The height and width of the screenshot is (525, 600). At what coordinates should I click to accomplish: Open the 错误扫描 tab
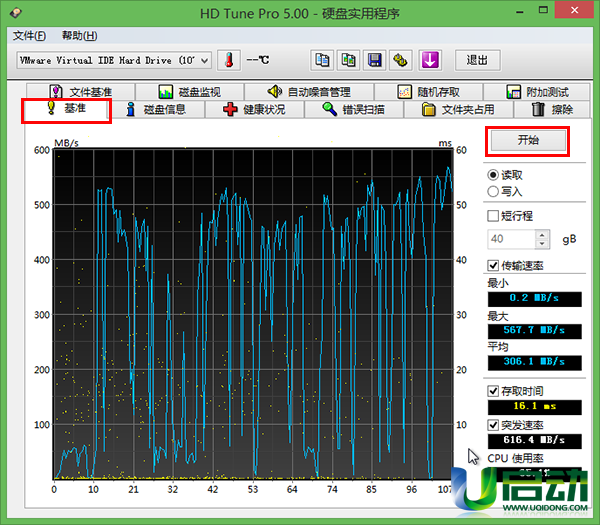[x=354, y=109]
